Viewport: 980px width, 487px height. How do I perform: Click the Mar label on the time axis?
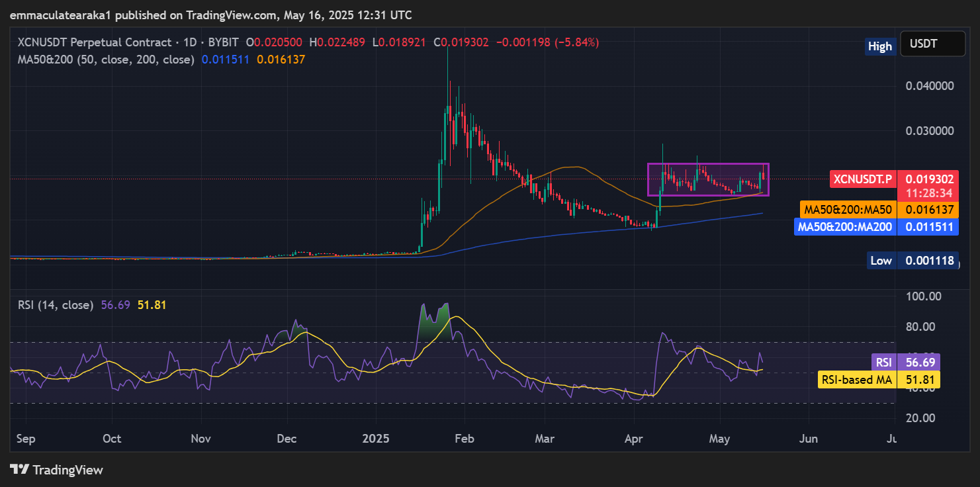(x=544, y=439)
